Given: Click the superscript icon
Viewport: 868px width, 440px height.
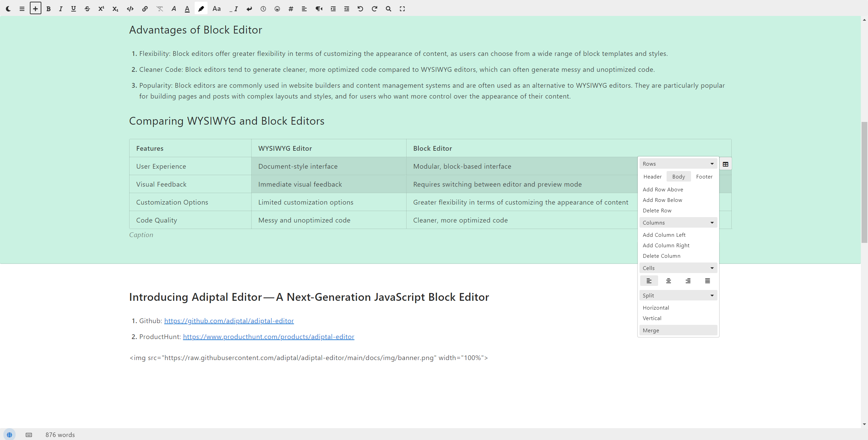Looking at the screenshot, I should tap(101, 9).
